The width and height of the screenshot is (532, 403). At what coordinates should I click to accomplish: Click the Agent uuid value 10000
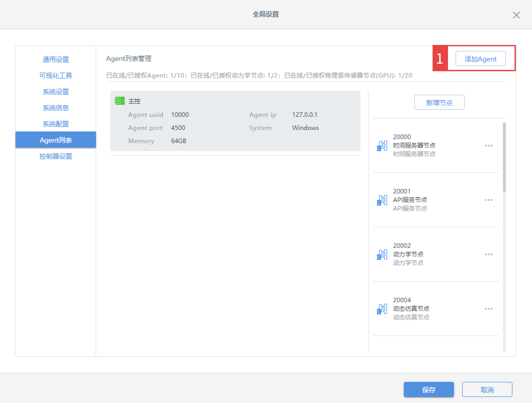coord(180,115)
